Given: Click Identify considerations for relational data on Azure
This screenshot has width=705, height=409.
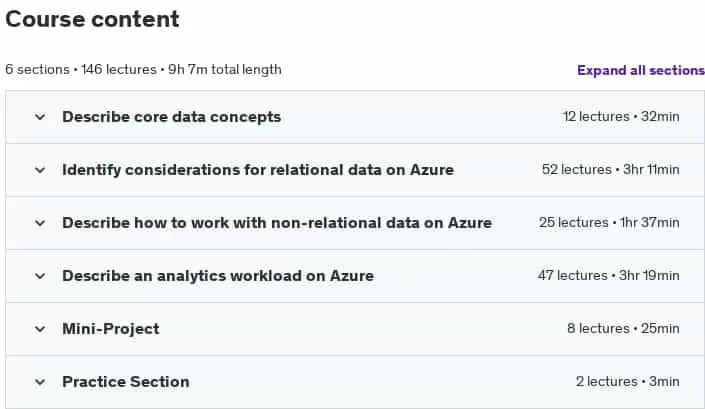Looking at the screenshot, I should pyautogui.click(x=258, y=170).
